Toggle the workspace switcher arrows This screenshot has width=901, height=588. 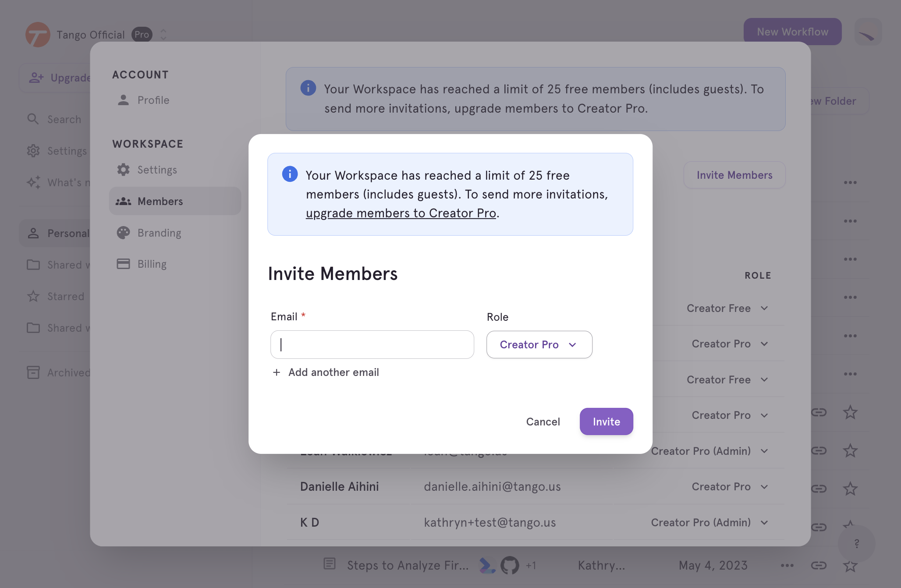tap(163, 34)
